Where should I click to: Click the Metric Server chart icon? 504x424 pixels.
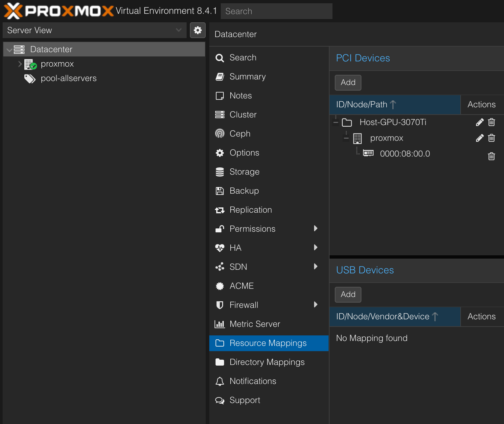tap(220, 324)
